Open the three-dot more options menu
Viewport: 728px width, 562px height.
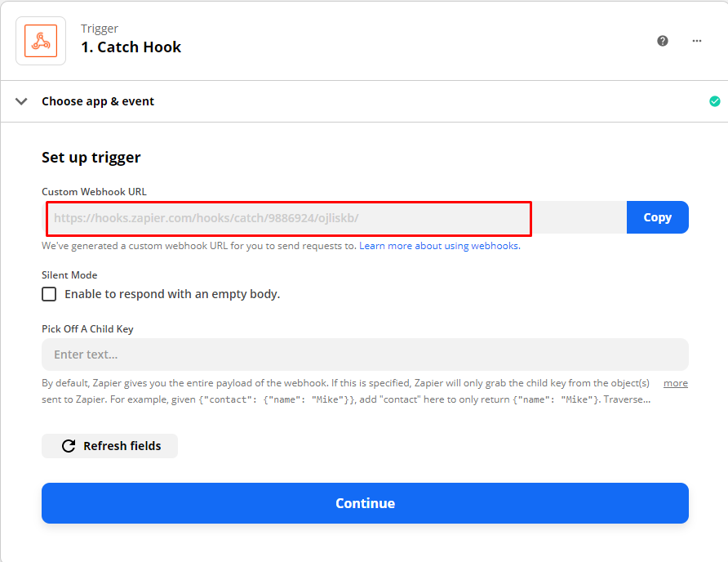pyautogui.click(x=697, y=41)
